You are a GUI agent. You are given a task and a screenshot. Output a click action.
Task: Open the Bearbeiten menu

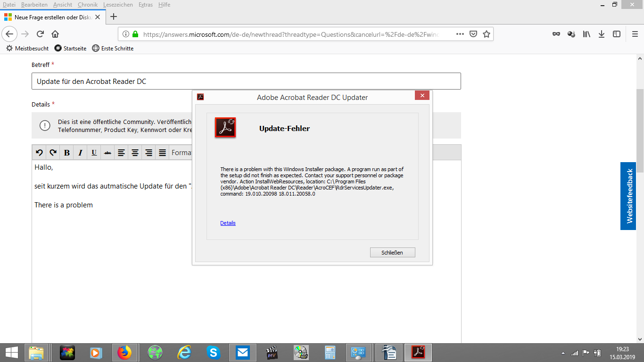(34, 4)
